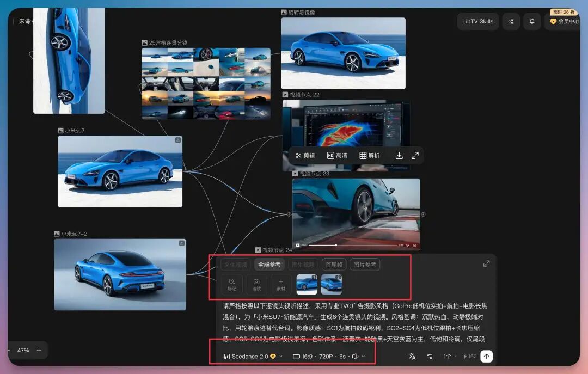Download the video via the download icon

click(399, 155)
